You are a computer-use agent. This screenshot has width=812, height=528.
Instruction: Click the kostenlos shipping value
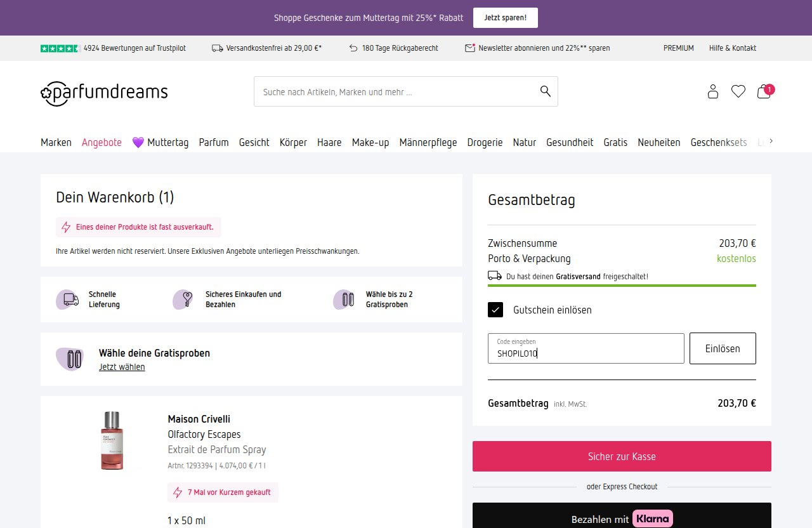(737, 258)
